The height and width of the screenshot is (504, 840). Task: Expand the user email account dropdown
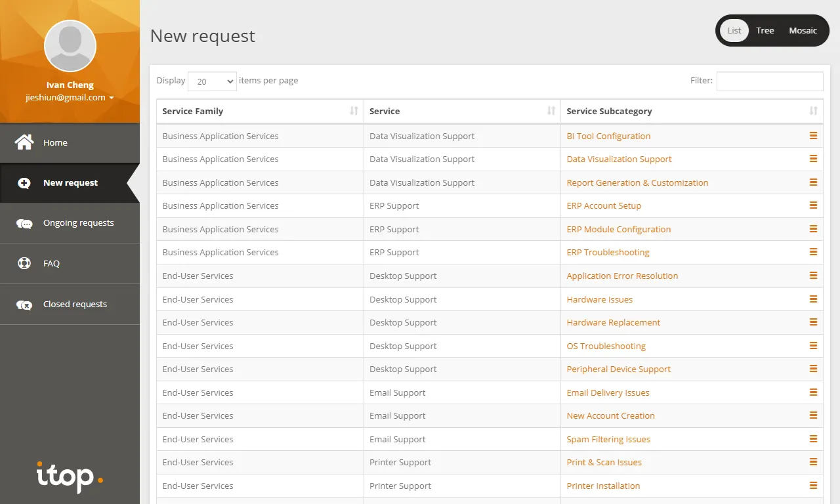112,98
